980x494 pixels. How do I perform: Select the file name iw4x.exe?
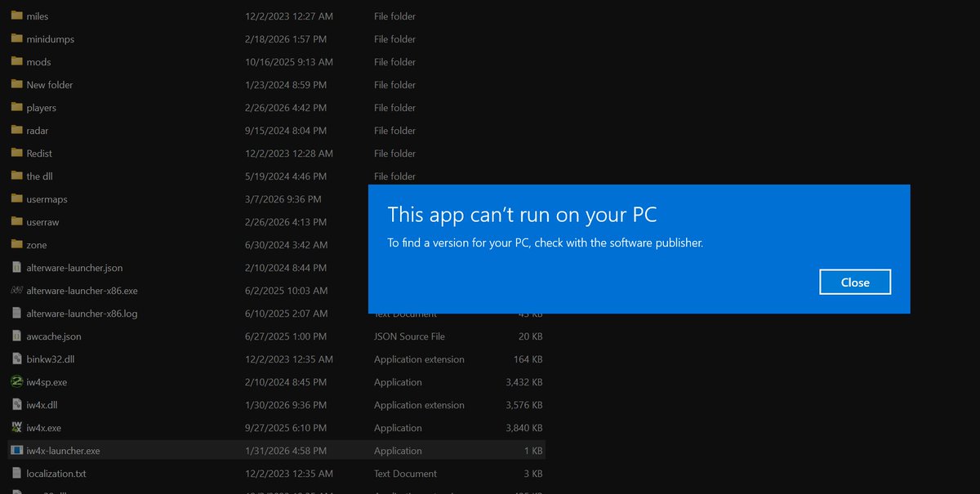coord(44,428)
